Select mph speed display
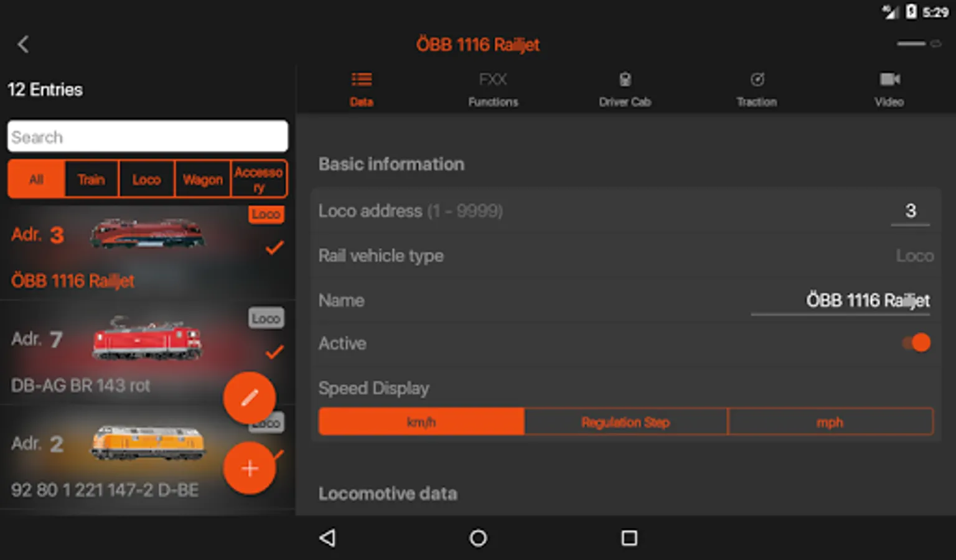Image resolution: width=956 pixels, height=560 pixels. pyautogui.click(x=830, y=422)
